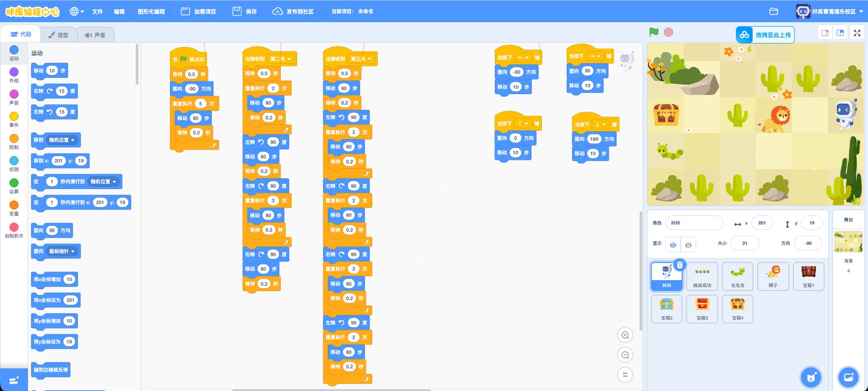
Task: Click the user avatar icon
Action: pyautogui.click(x=803, y=11)
